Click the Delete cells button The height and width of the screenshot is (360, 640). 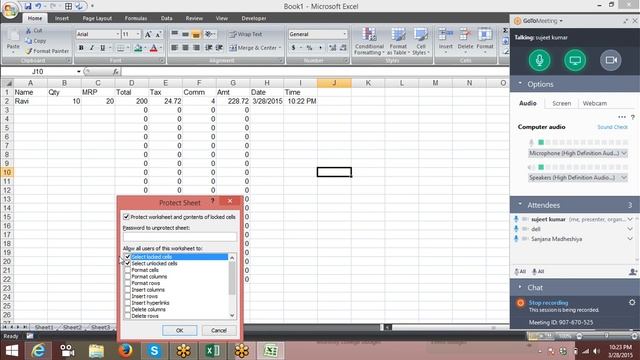465,40
